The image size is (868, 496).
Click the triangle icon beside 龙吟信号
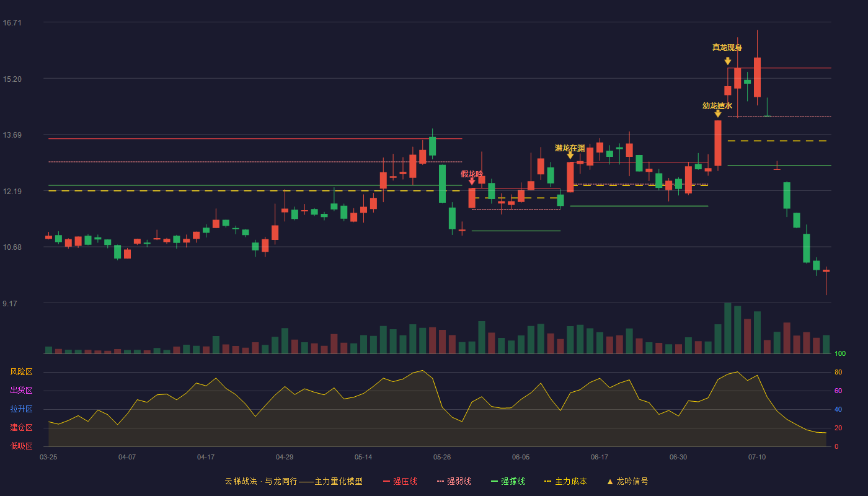pos(609,481)
